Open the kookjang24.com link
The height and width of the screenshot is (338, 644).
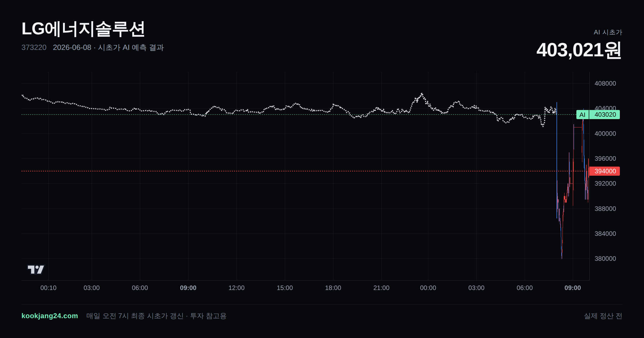click(50, 316)
